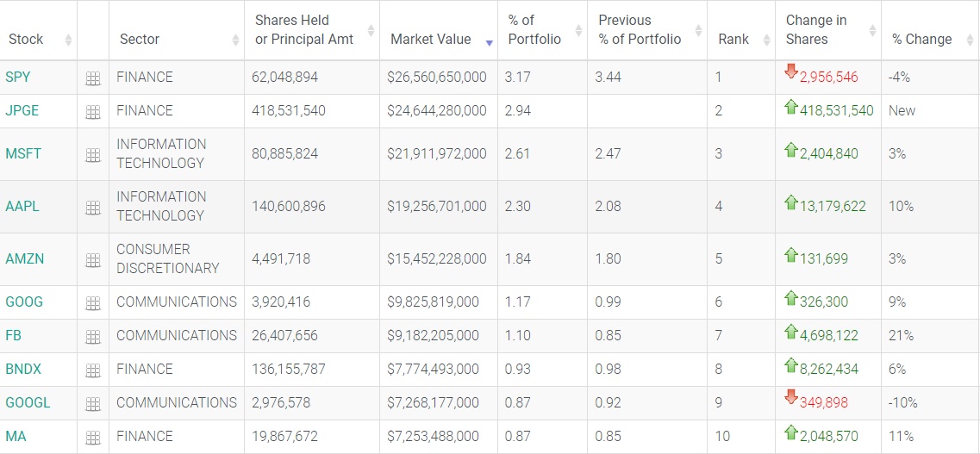Click the grid icon next to GOOG
Viewport: 980px width, 454px height.
(93, 303)
